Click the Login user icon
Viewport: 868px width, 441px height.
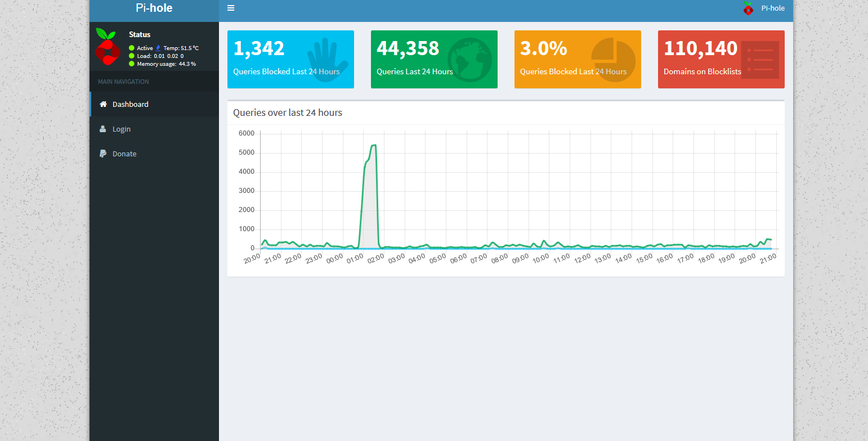pyautogui.click(x=103, y=129)
